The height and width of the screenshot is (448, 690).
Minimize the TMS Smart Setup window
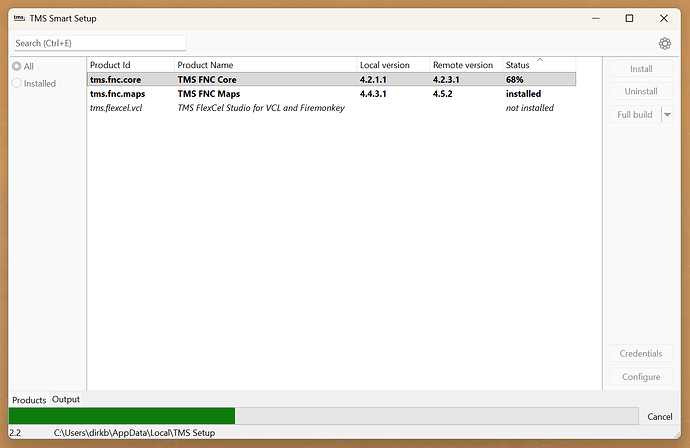(x=595, y=18)
